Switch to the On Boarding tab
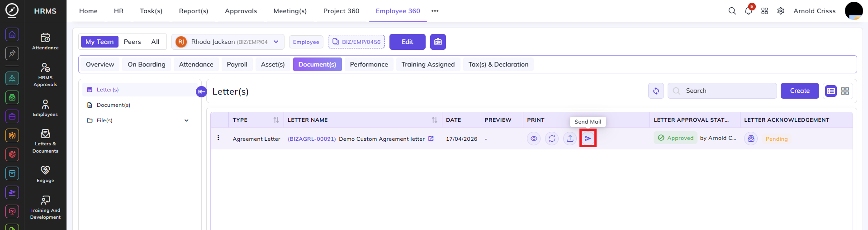868x230 pixels. click(147, 64)
